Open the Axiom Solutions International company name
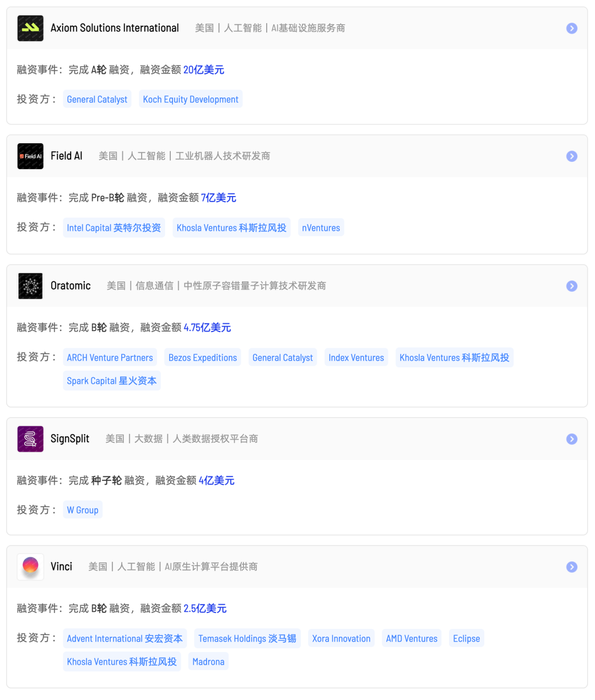Image resolution: width=595 pixels, height=700 pixels. coord(115,28)
